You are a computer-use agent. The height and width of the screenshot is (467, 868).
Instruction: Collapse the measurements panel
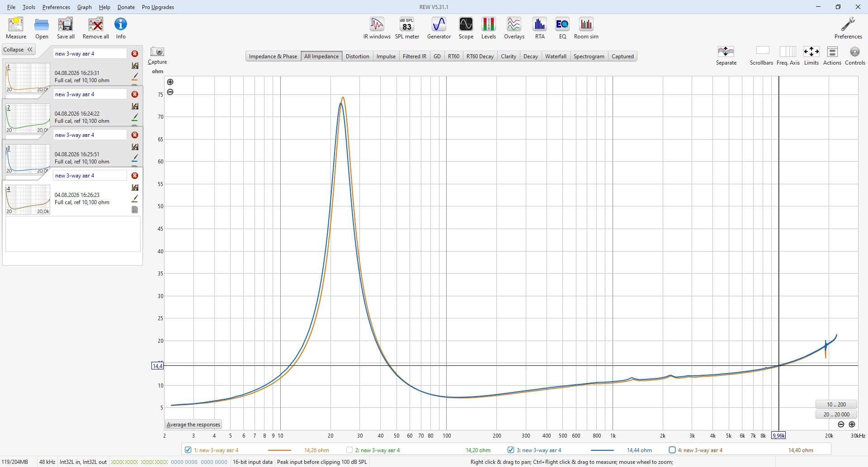(19, 50)
